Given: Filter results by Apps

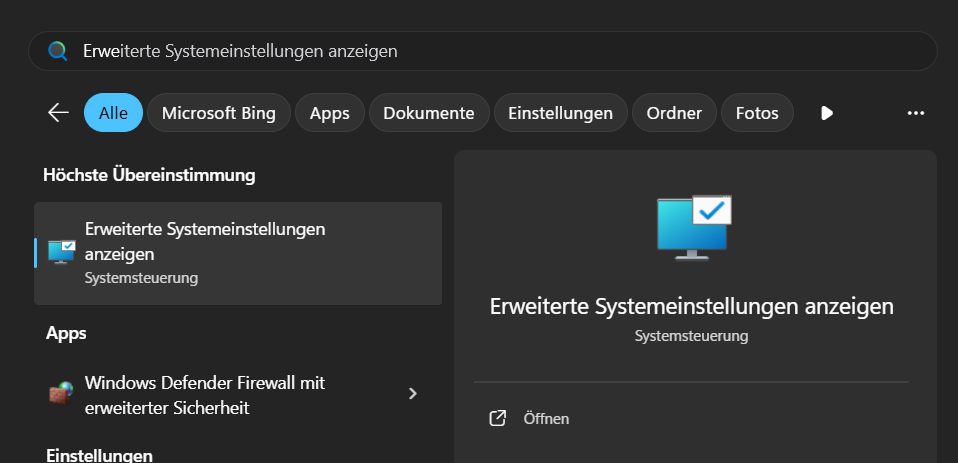Looking at the screenshot, I should tap(329, 113).
